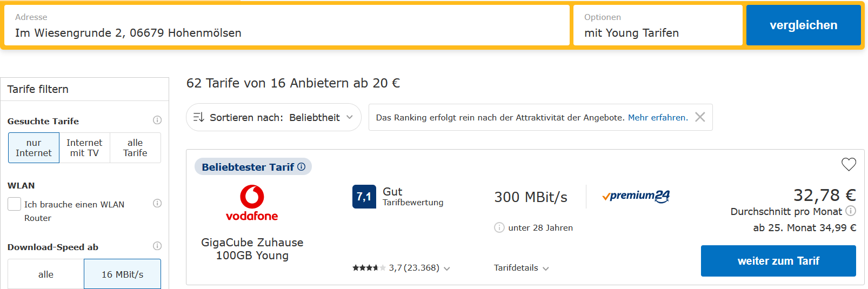Enable the WLAN Router checkbox
This screenshot has width=868, height=289.
15,204
